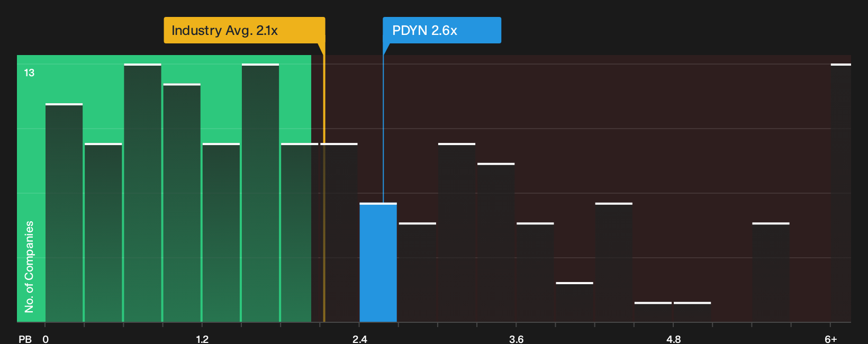Click the "0" x-axis tick label
The width and height of the screenshot is (868, 344).
click(46, 339)
